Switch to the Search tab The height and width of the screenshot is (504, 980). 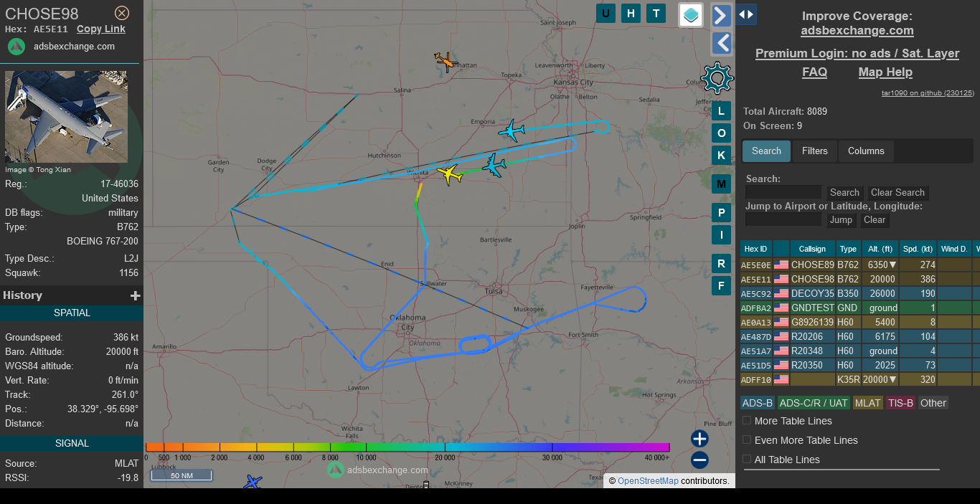point(766,151)
